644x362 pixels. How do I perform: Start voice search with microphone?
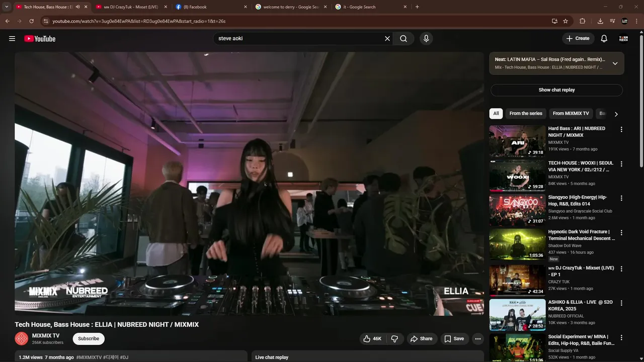426,39
